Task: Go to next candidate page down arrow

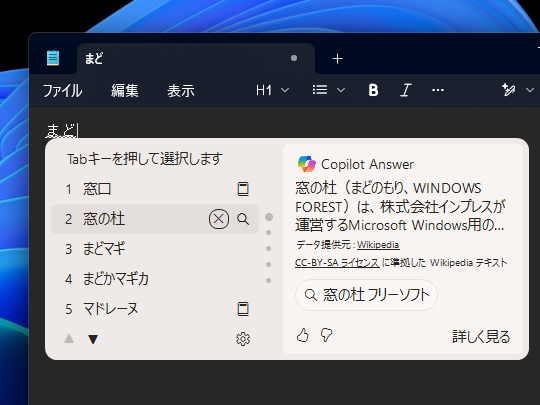Action: 93,339
